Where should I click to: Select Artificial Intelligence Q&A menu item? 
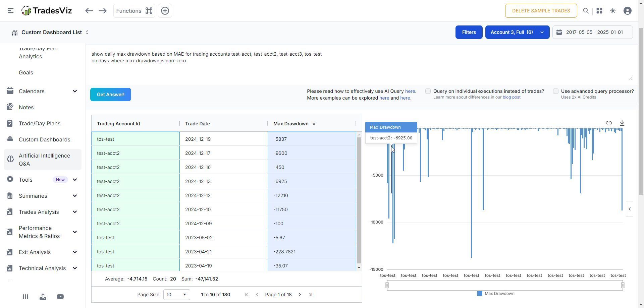(43, 160)
